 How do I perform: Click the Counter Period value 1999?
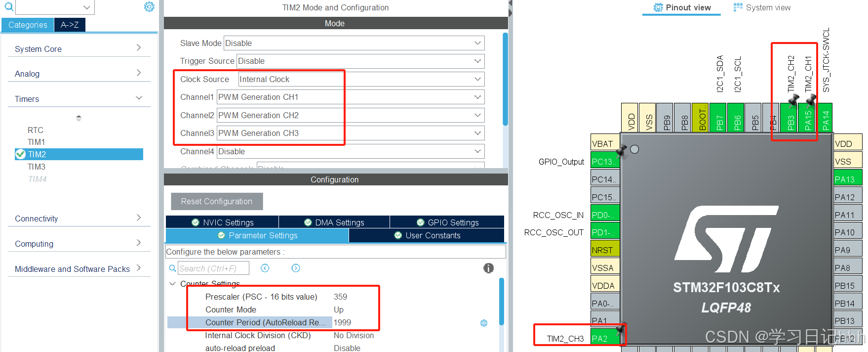click(342, 322)
